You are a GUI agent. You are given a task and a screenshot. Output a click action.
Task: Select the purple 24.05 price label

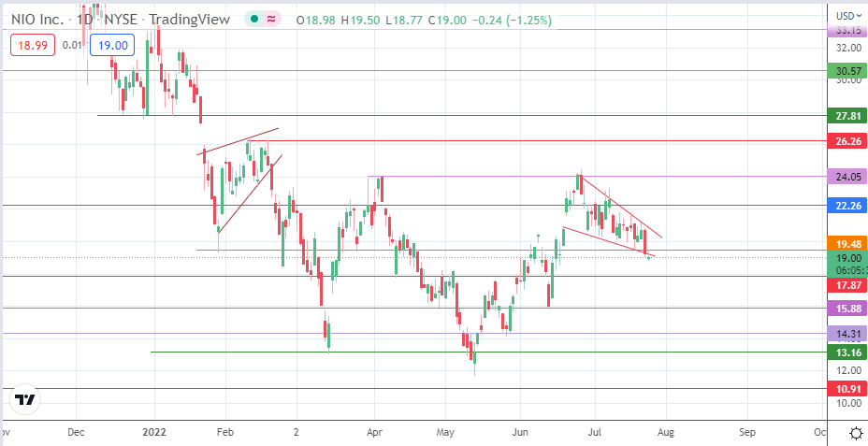click(846, 177)
